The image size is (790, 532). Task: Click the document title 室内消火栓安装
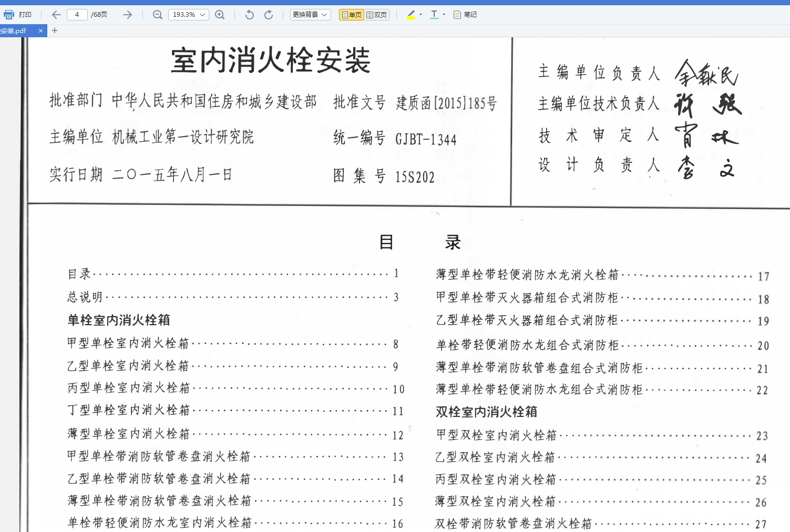271,60
